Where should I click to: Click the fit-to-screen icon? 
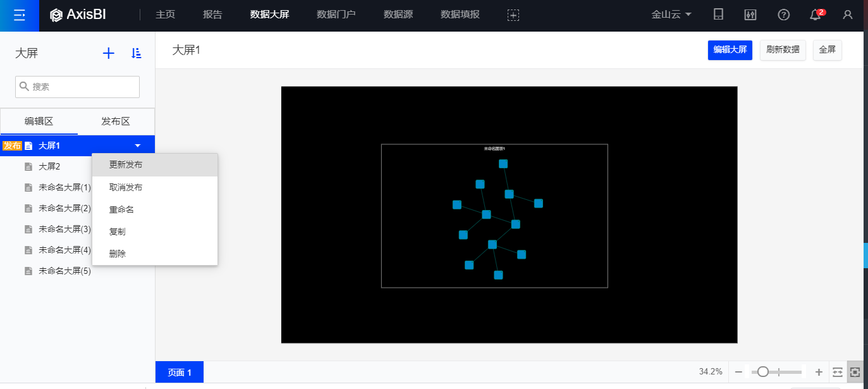[855, 372]
